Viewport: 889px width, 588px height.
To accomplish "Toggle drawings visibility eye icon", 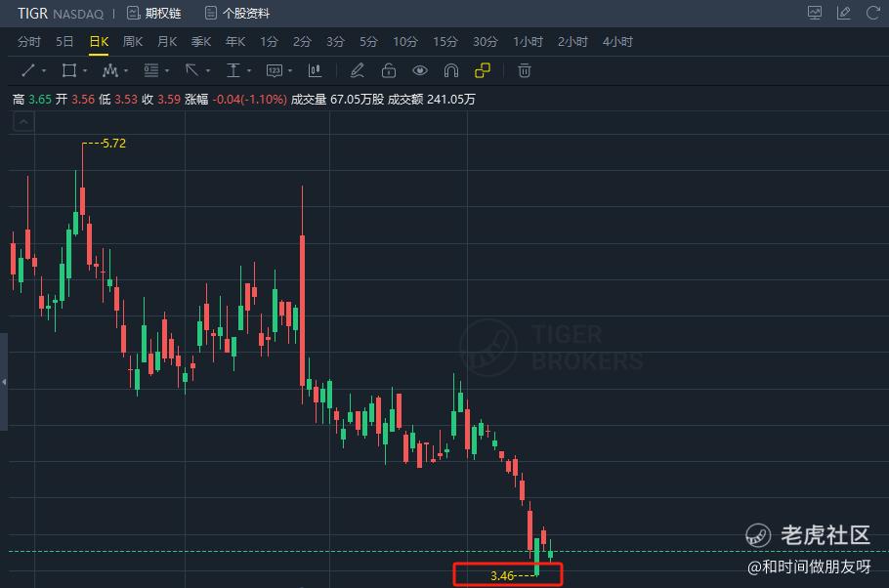I will 419,71.
